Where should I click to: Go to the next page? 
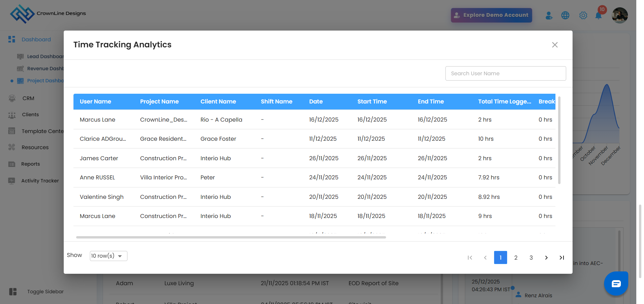[546, 258]
